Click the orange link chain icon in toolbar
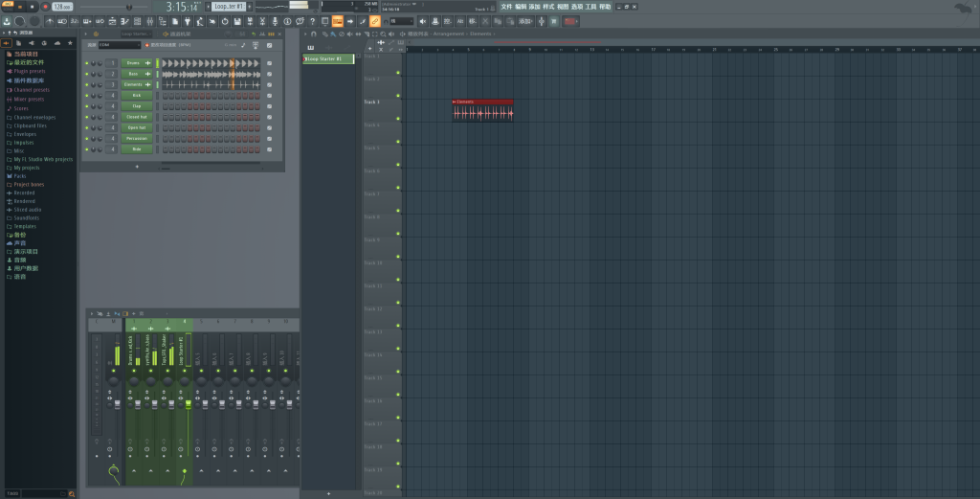This screenshot has height=499, width=980. [375, 20]
